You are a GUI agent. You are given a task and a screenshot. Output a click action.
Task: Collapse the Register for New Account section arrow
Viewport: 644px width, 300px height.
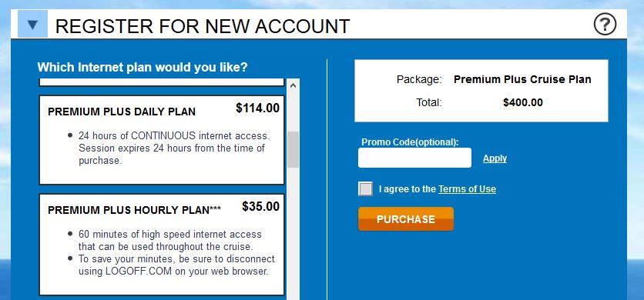[x=32, y=24]
